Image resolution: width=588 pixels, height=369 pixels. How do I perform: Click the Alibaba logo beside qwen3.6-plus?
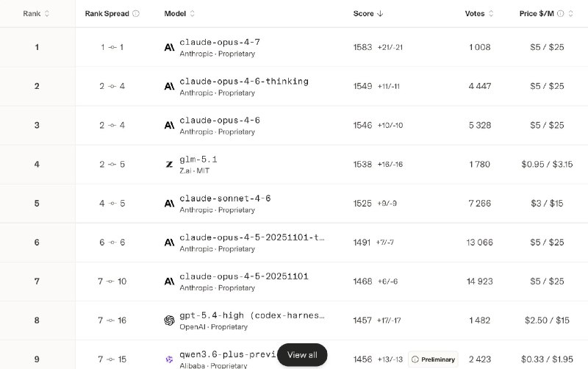pyautogui.click(x=170, y=359)
